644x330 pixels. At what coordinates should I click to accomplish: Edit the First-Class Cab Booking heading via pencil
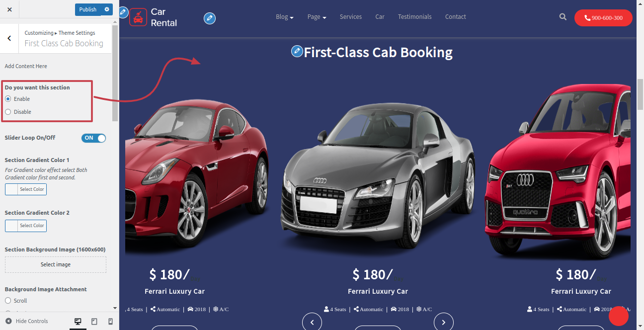297,51
